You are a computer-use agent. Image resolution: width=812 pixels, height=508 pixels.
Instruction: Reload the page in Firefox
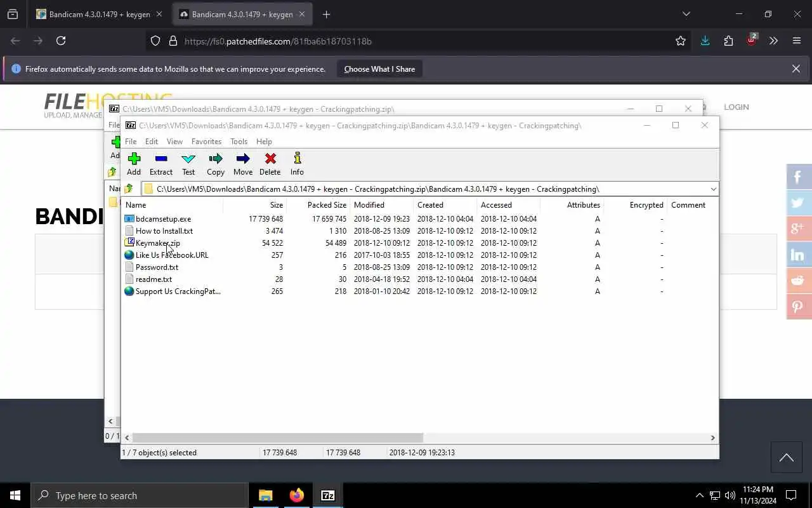(x=61, y=41)
